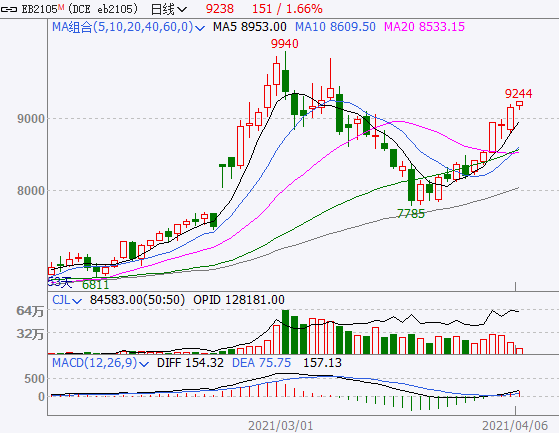Expand the MA组合 indicator dropdown arrow

pos(200,28)
